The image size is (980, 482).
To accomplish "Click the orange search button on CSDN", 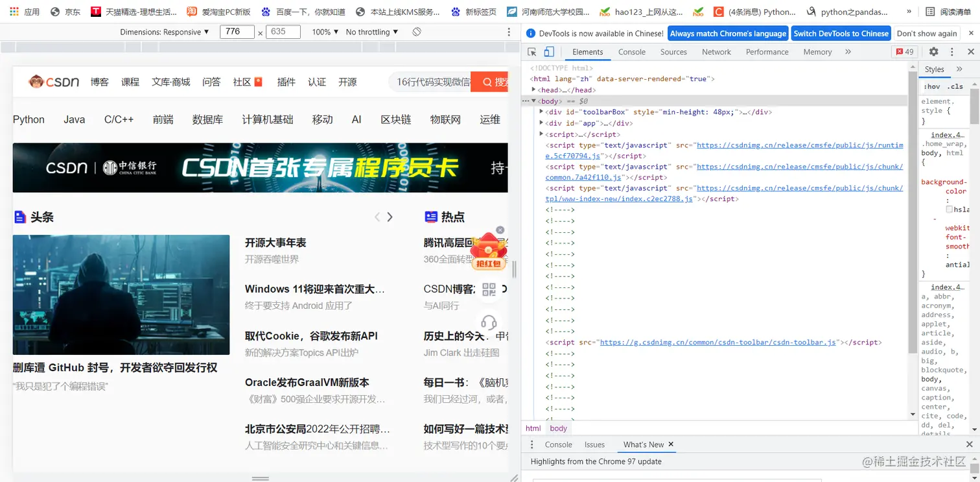I will (489, 82).
